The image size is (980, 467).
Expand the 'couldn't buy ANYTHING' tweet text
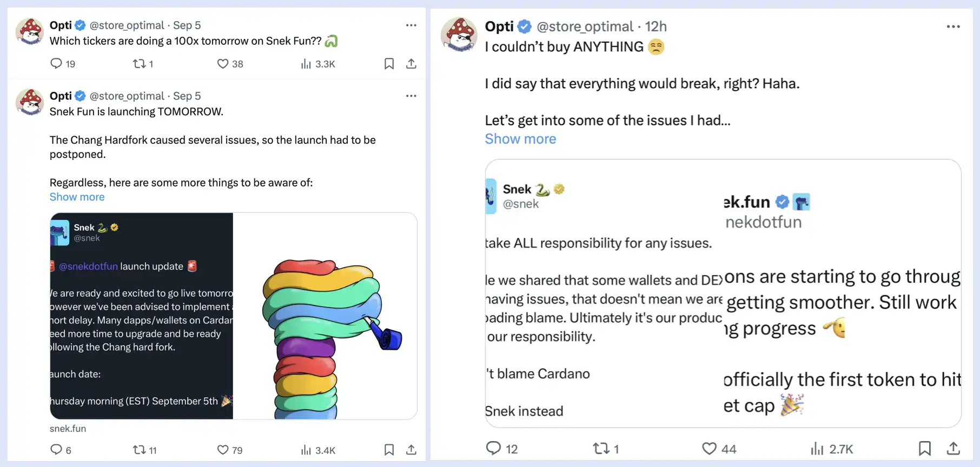pyautogui.click(x=520, y=139)
